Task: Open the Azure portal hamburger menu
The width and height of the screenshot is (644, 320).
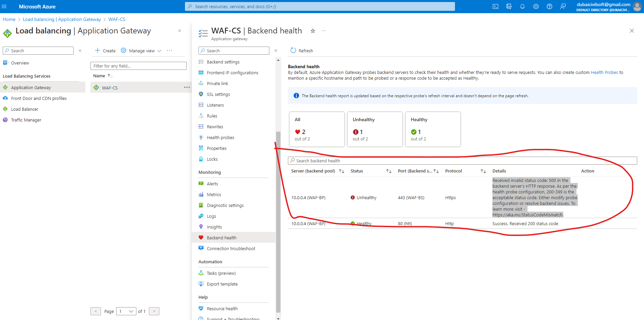Action: tap(4, 6)
